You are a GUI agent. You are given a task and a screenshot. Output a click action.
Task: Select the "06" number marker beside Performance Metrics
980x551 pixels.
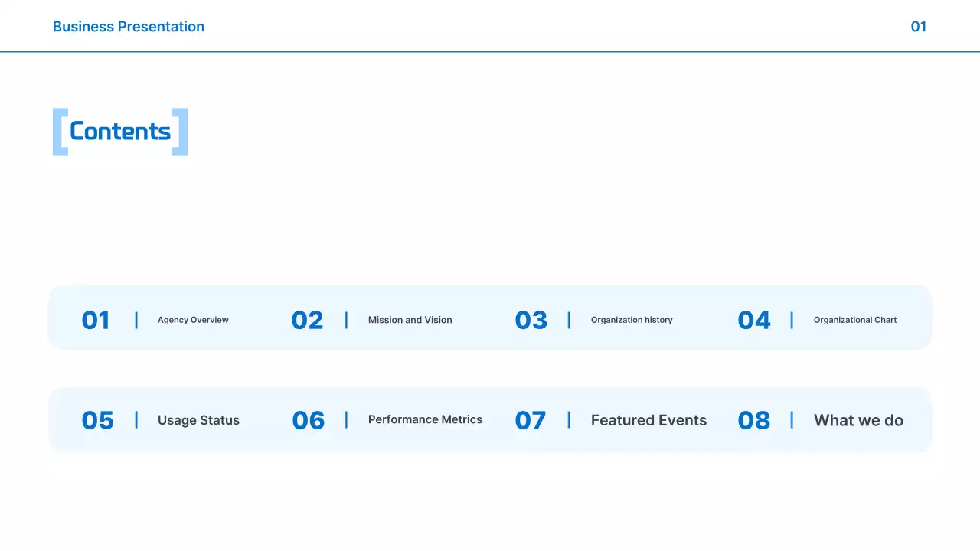pyautogui.click(x=308, y=420)
